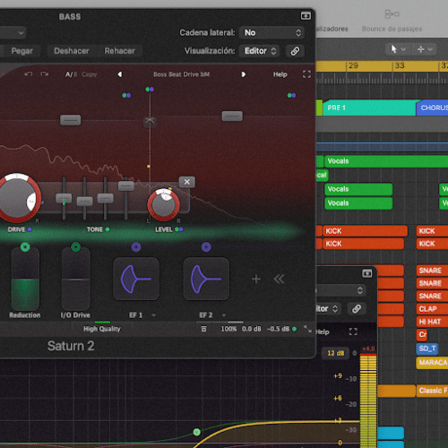Image resolution: width=448 pixels, height=448 pixels.
Task: Collapse modulation section with double-chevron icon
Action: click(279, 279)
